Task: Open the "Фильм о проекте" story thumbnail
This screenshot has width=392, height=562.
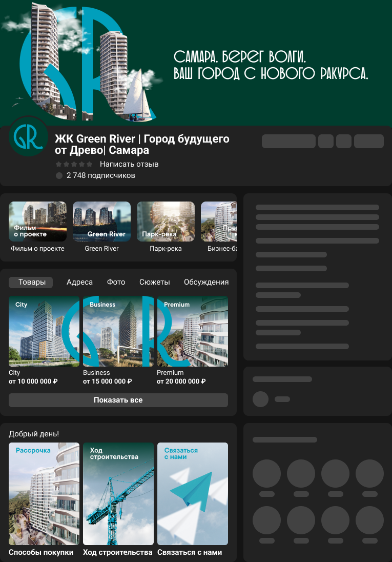Action: pos(37,222)
